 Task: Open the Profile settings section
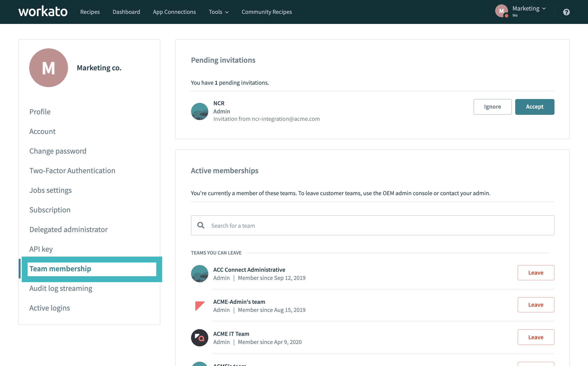pyautogui.click(x=40, y=111)
